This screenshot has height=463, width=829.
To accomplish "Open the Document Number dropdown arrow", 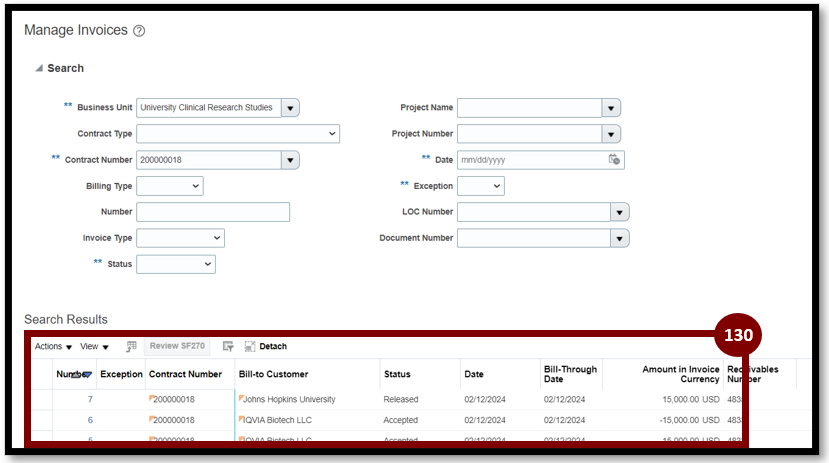I will (620, 239).
